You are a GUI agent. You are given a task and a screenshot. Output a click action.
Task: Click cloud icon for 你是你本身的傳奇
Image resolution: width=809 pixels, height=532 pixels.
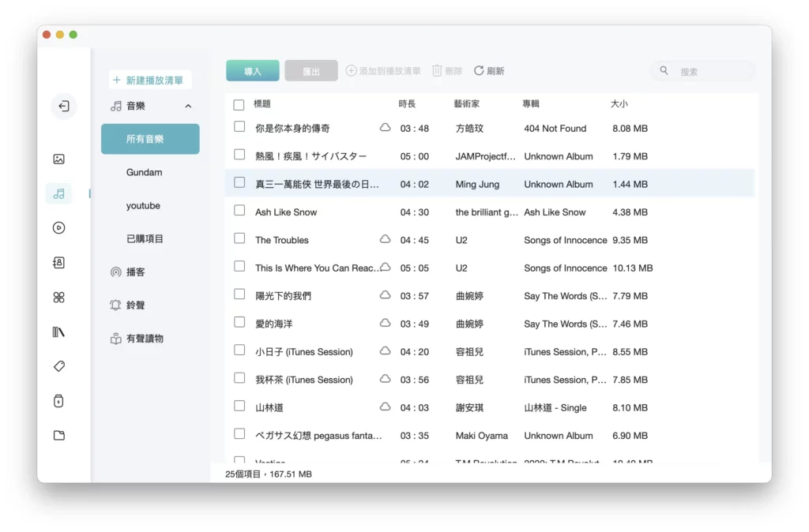click(385, 127)
